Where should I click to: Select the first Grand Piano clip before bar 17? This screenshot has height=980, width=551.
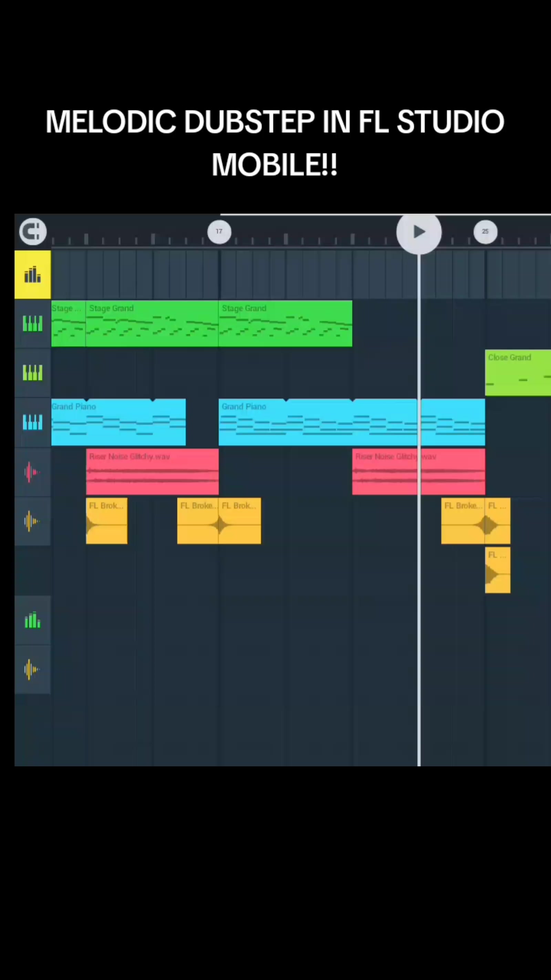coord(119,422)
